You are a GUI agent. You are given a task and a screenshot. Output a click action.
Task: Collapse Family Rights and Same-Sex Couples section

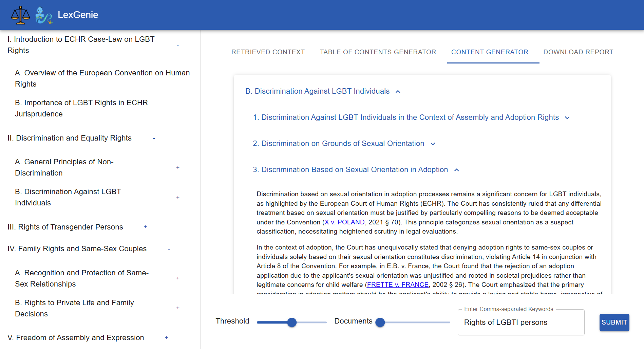tap(169, 249)
